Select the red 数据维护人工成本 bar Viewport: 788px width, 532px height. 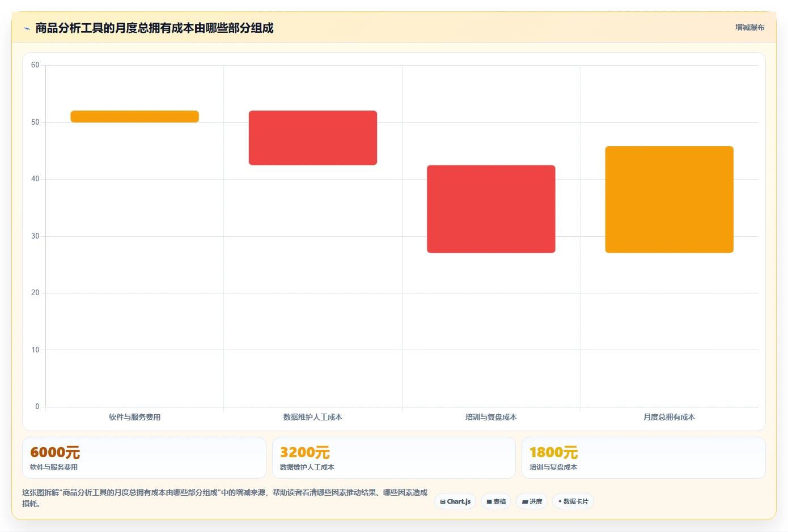point(313,138)
